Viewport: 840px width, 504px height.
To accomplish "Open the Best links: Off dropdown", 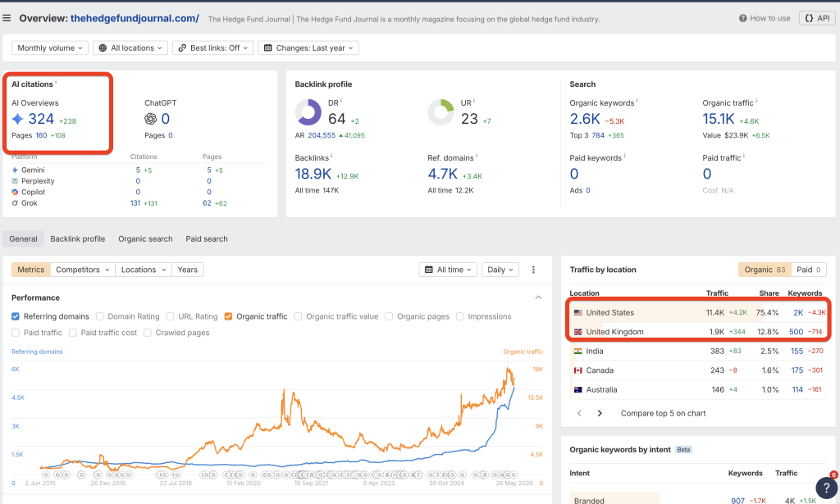I will click(212, 48).
